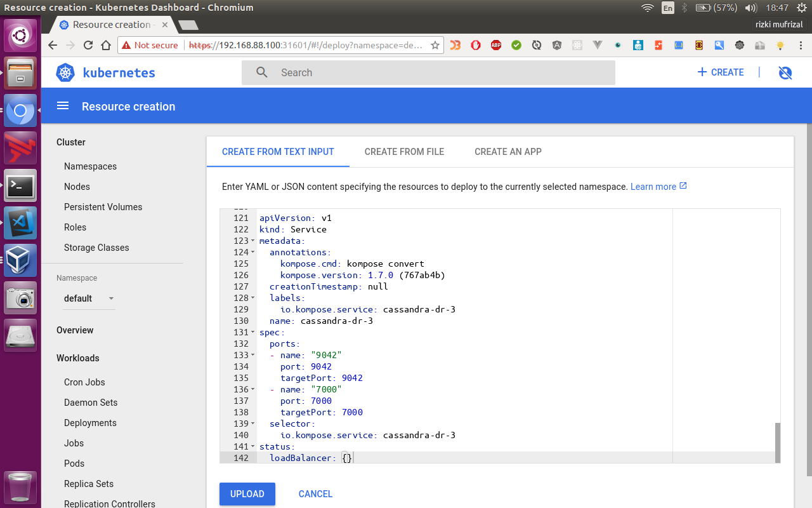Viewport: 812px width, 508px height.
Task: Open the Wi-Fi network indicator
Action: (647, 8)
